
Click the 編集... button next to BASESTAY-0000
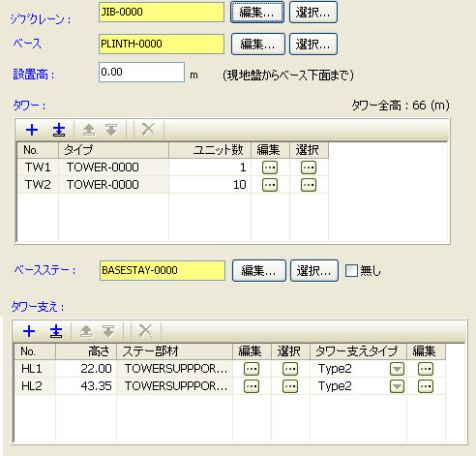tap(259, 271)
